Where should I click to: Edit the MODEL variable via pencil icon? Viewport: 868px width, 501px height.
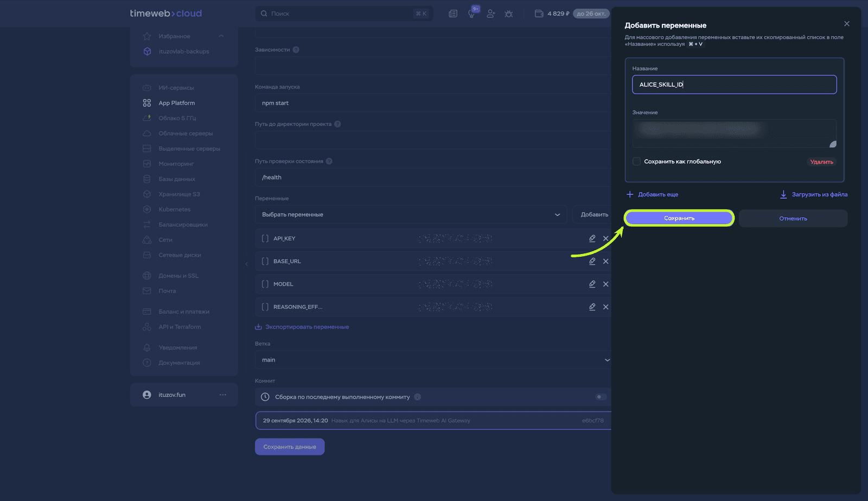point(592,284)
